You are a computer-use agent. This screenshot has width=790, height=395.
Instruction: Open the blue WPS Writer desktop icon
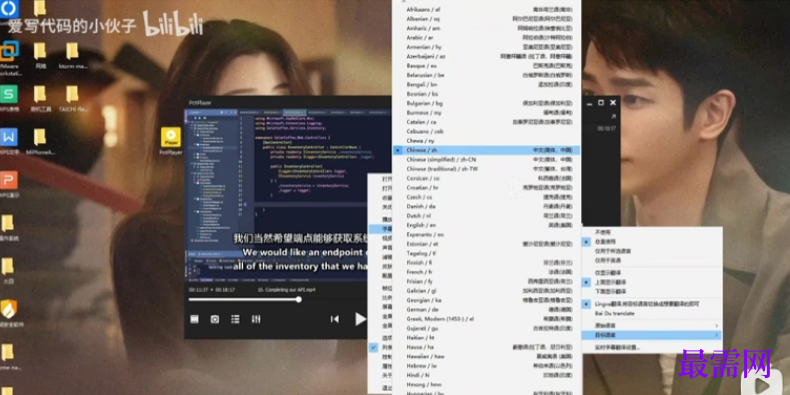pyautogui.click(x=9, y=141)
